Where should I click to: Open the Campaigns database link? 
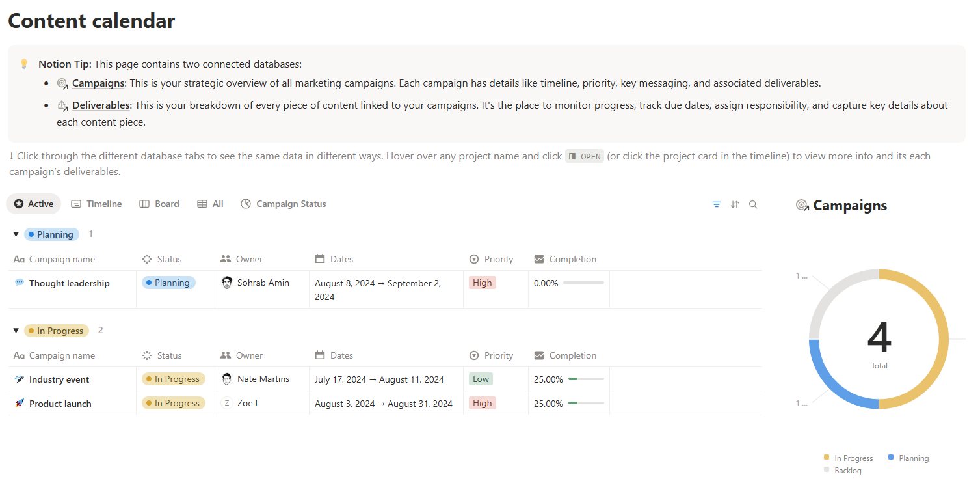pos(98,83)
